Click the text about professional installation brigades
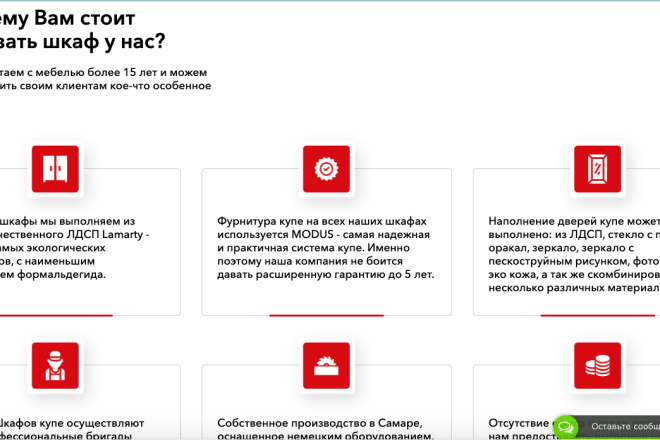 [72, 429]
